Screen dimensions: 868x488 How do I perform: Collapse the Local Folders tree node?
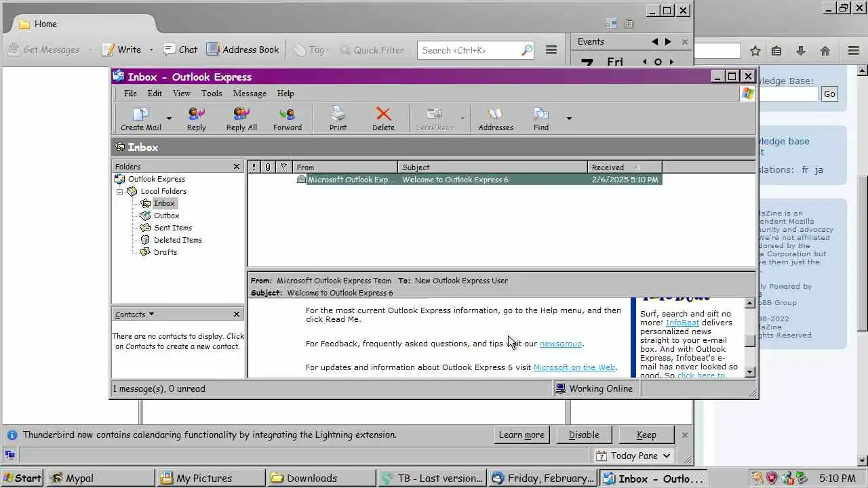click(x=119, y=192)
